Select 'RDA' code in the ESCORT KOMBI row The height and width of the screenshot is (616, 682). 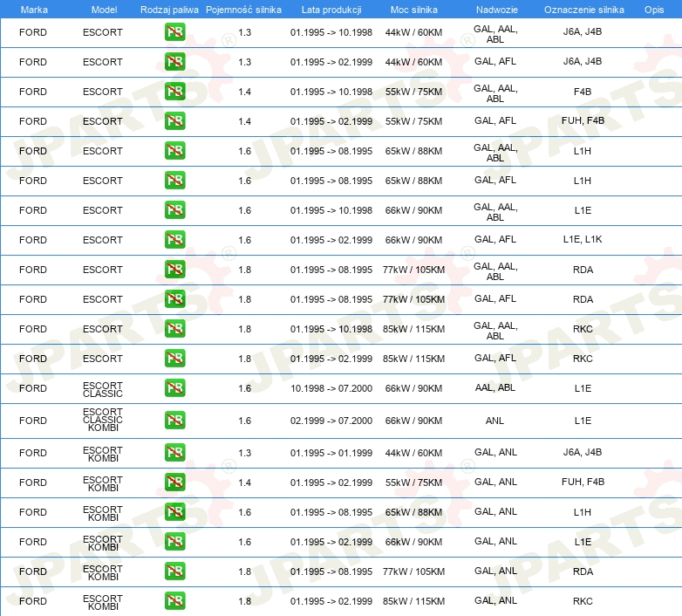pyautogui.click(x=583, y=572)
